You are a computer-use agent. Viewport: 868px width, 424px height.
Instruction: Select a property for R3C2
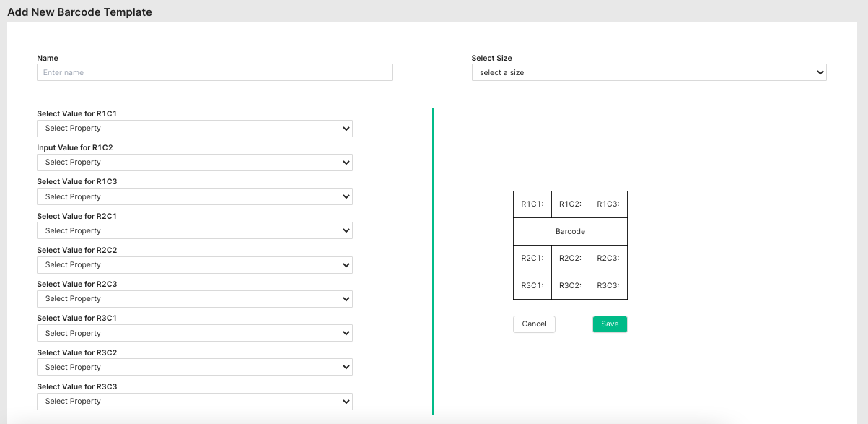click(x=195, y=367)
